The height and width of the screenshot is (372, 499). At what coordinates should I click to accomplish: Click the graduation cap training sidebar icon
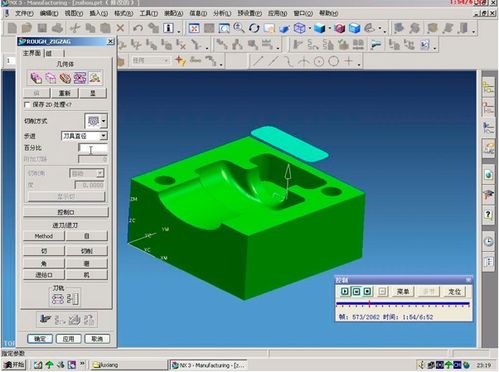488,195
